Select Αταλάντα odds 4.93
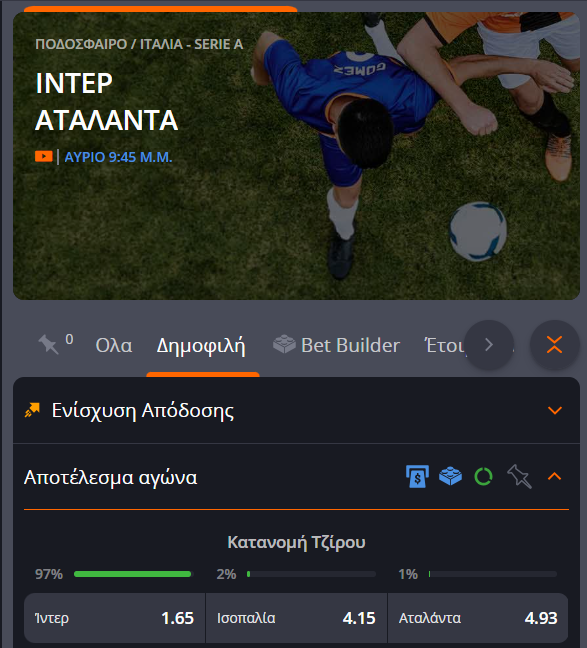 coord(478,618)
